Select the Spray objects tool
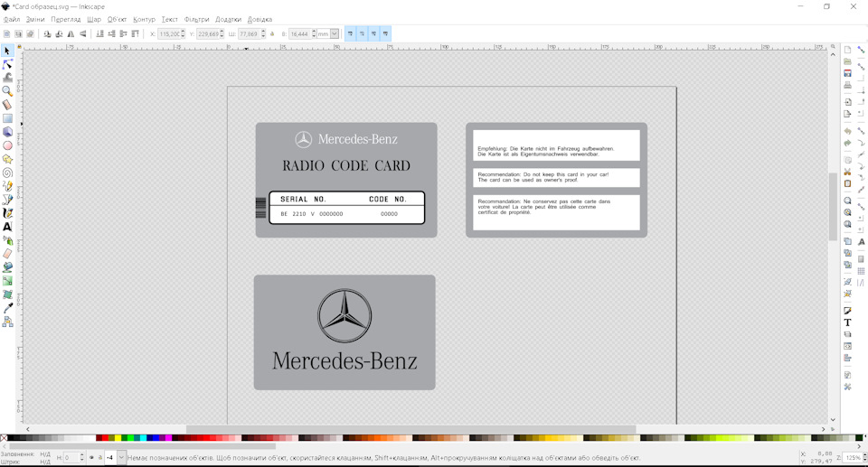868x467 pixels. pos(7,240)
